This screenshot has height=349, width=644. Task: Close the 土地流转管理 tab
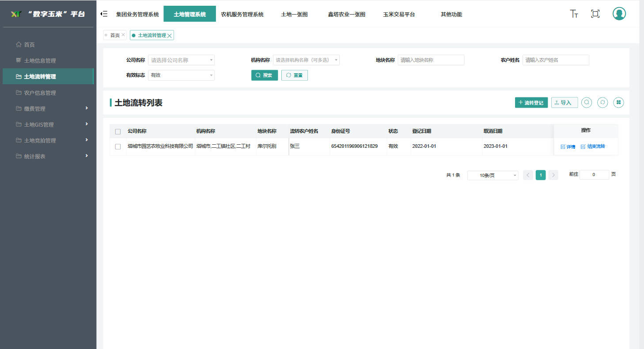170,36
